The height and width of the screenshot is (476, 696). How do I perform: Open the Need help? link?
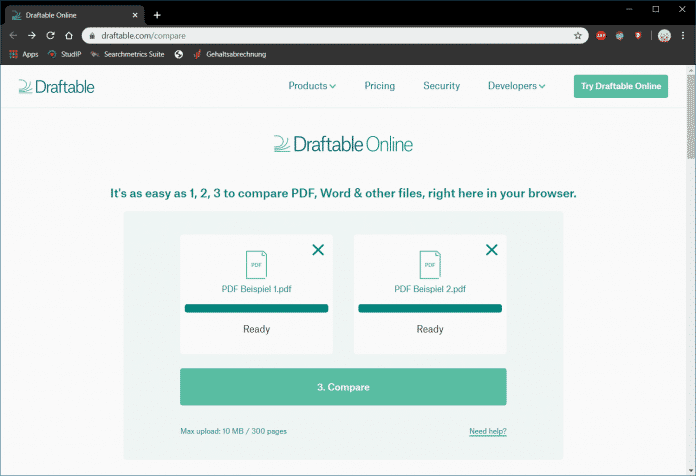(487, 432)
